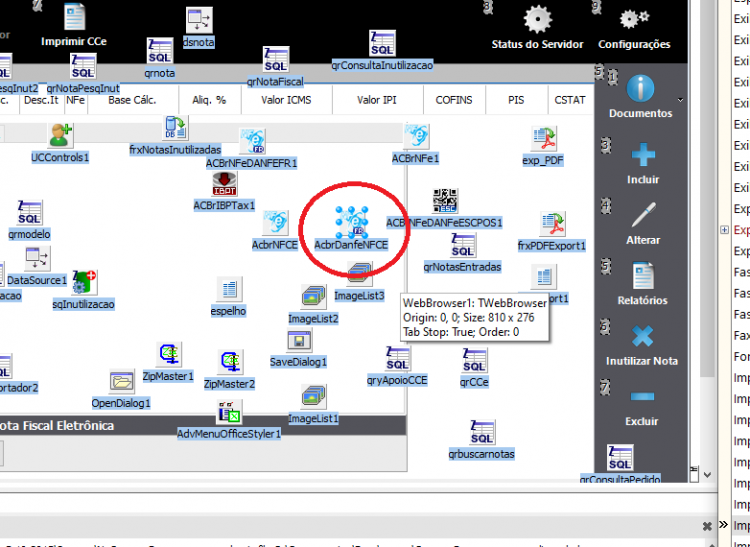The width and height of the screenshot is (750, 547).
Task: Select the OpenDialog1 folder component
Action: click(x=121, y=382)
